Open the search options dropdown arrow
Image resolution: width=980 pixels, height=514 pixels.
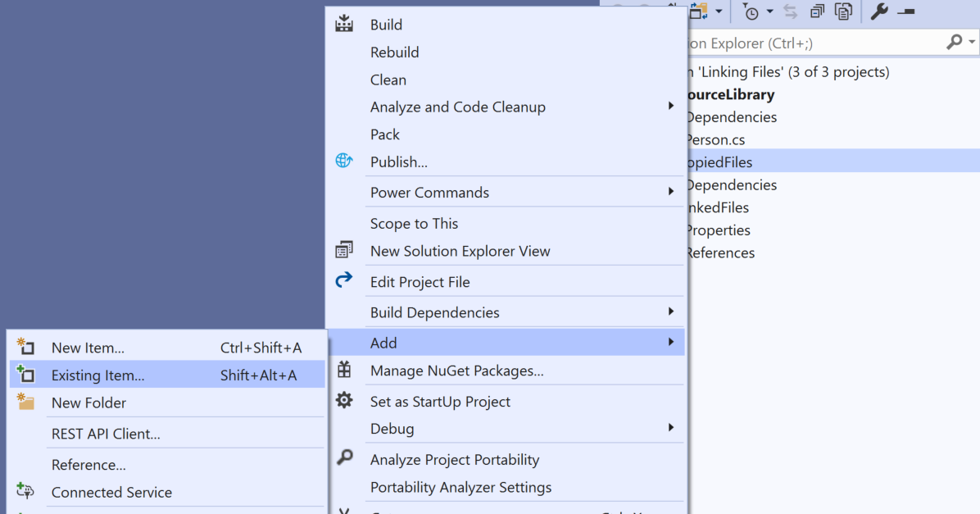970,42
